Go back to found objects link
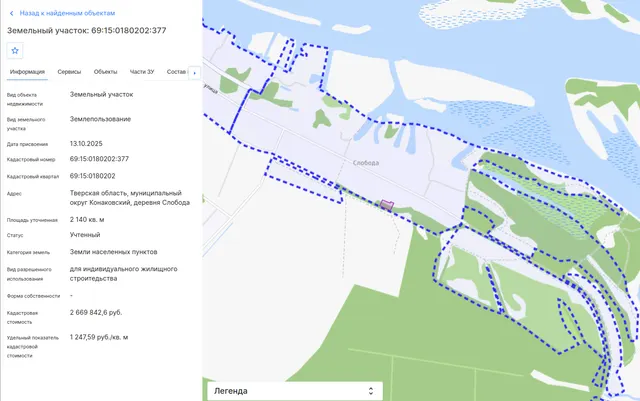640x401 pixels. [67, 13]
